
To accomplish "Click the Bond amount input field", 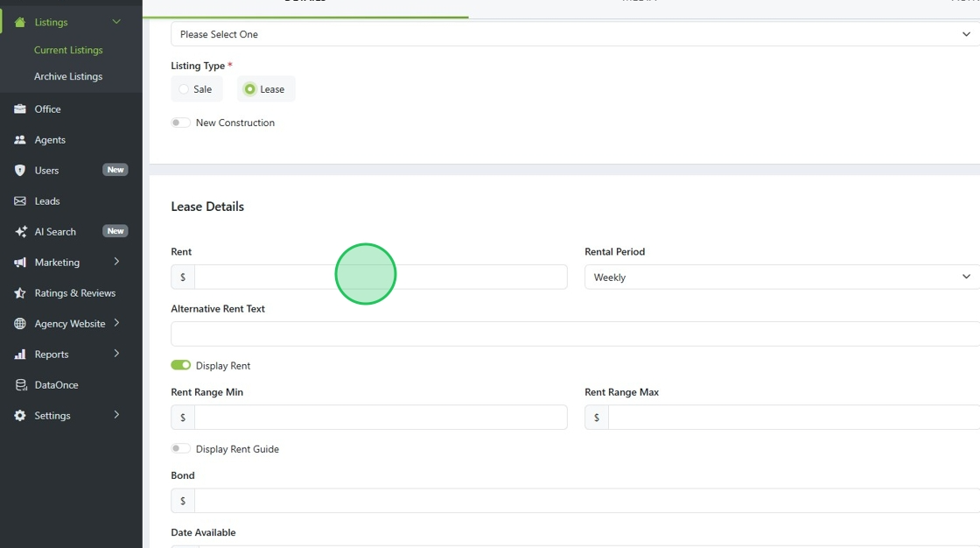I will pos(586,501).
